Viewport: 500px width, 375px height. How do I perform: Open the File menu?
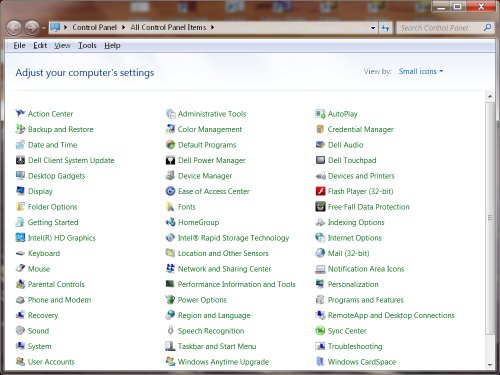coord(19,45)
